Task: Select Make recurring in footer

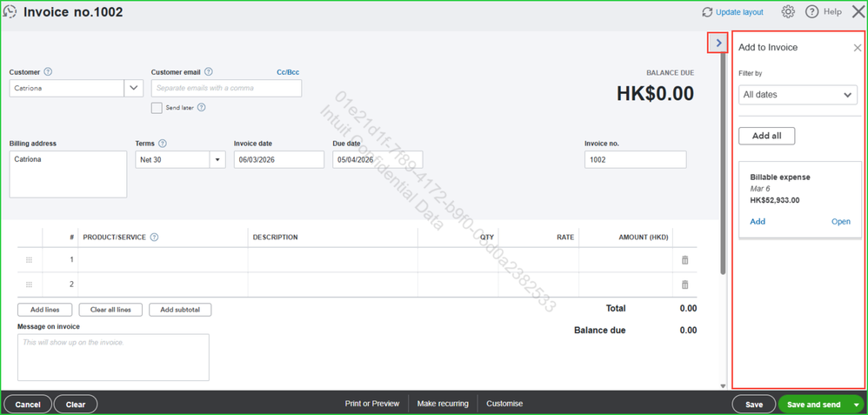Action: [x=443, y=404]
